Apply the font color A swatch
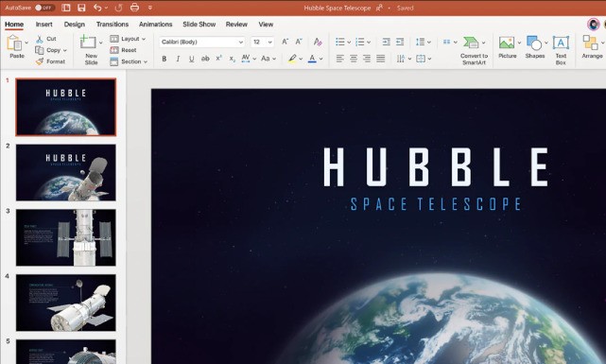 click(312, 59)
